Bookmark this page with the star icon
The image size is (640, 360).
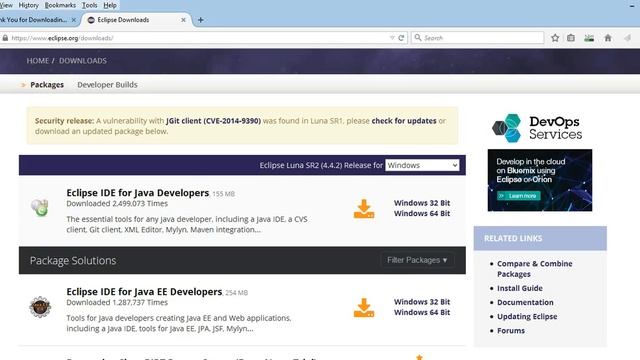(555, 38)
